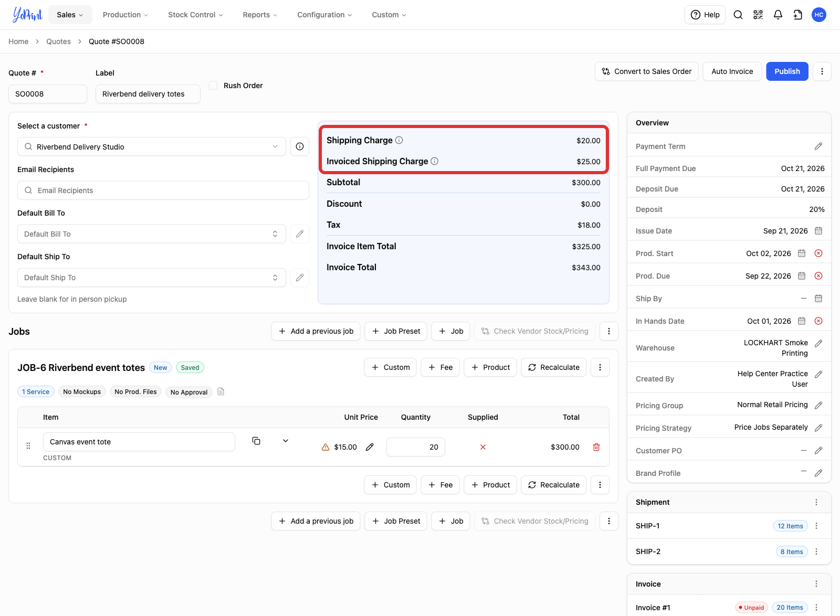This screenshot has width=840, height=616.
Task: Edit the Brand Profile pencil
Action: 818,473
